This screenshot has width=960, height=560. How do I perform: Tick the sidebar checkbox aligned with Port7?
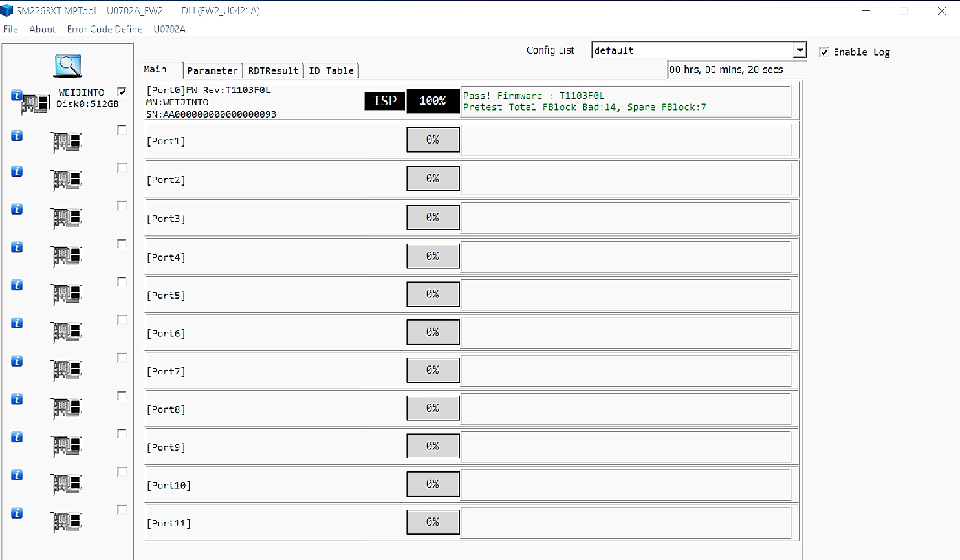point(122,358)
